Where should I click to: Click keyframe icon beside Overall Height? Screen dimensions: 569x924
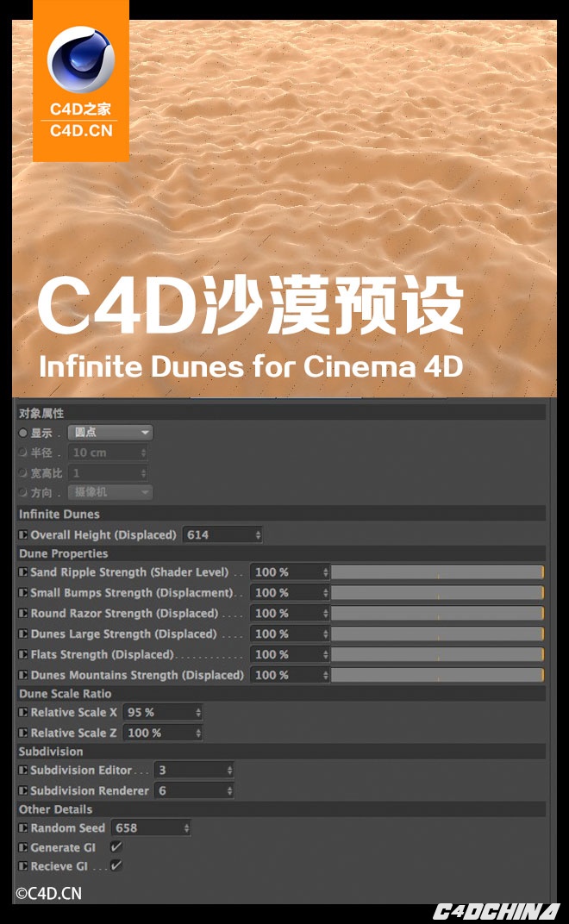(23, 534)
